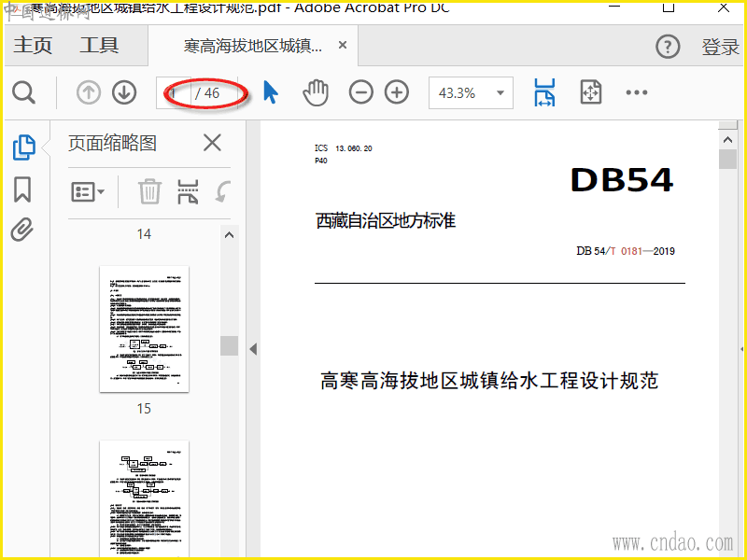This screenshot has height=560, width=747.
Task: Zoom in with the plus button
Action: 397,91
